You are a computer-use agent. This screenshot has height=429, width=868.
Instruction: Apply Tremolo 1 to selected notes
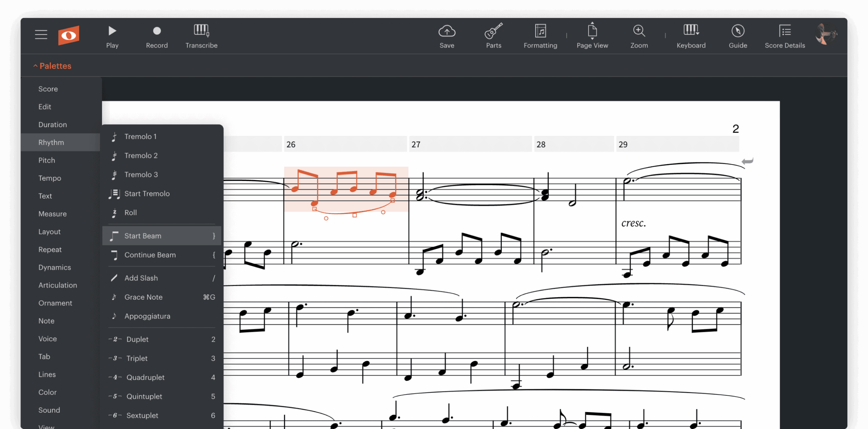[x=140, y=136]
